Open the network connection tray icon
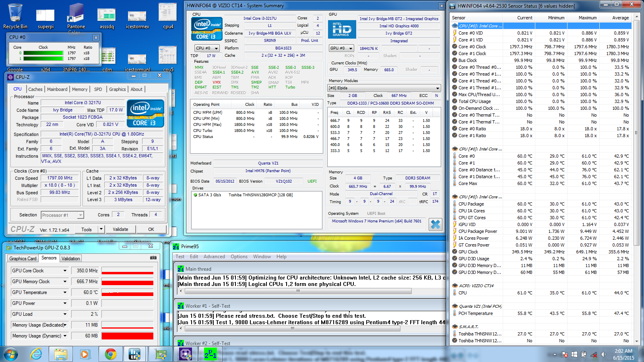This screenshot has width=644, height=362. click(x=593, y=354)
